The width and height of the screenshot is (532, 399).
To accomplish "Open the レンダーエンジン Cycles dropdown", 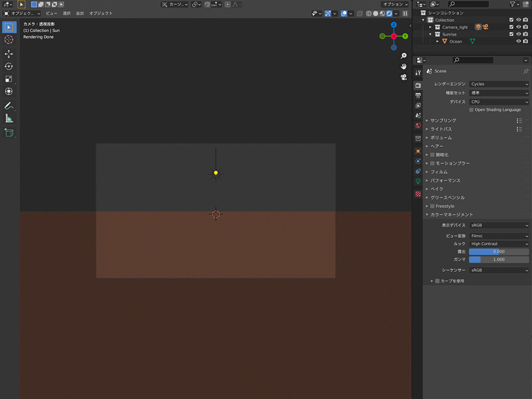I will (x=499, y=84).
